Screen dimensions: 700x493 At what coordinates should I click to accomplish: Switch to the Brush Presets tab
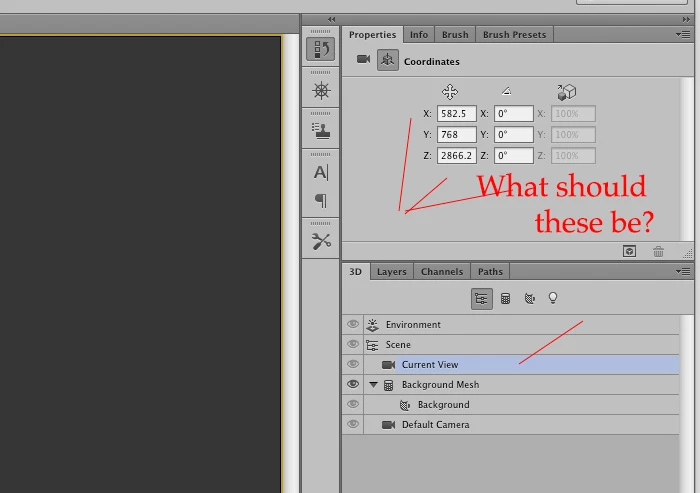click(x=514, y=35)
